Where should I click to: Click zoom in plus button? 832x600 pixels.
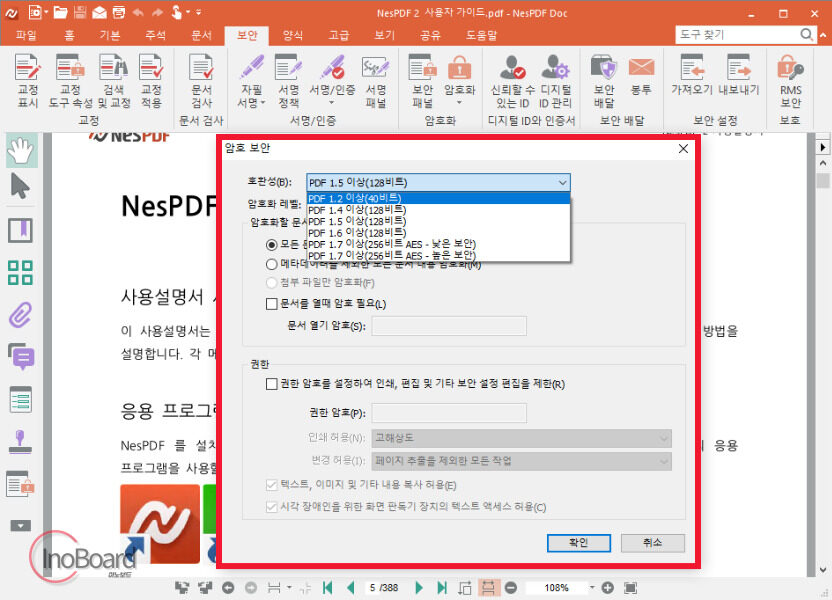point(608,587)
